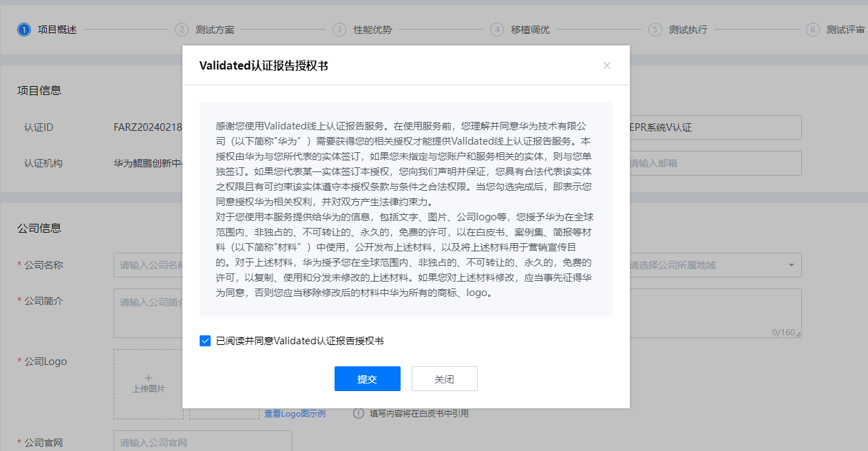Select step 4 移植调优
The image size is (868, 451).
click(x=520, y=30)
